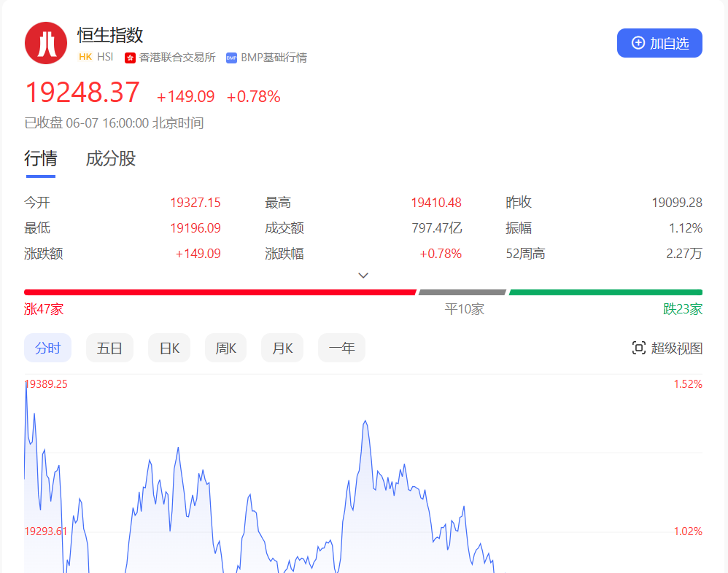Screen dimensions: 728x573
Task: Click 香港联合交易所 exchange label
Action: (177, 58)
